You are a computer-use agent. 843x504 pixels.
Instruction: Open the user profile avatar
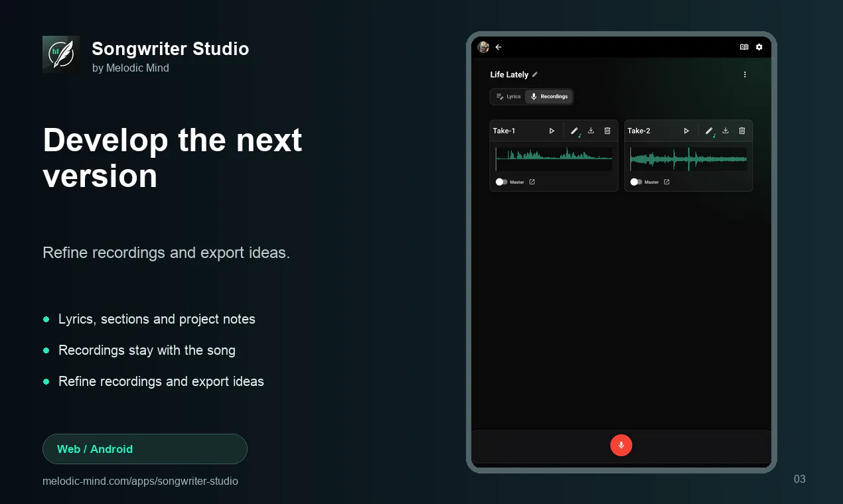pos(483,47)
